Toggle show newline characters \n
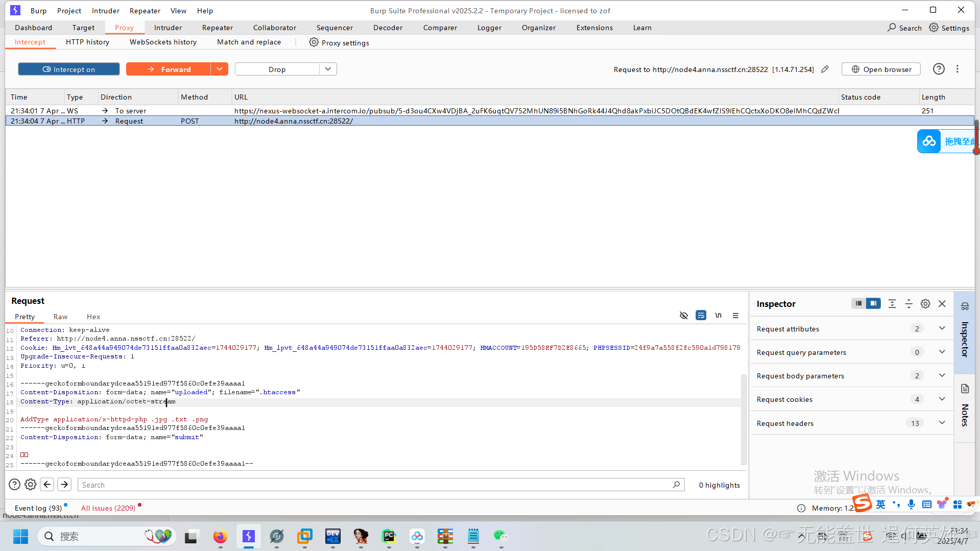Viewport: 980px width, 551px height. coord(719,316)
